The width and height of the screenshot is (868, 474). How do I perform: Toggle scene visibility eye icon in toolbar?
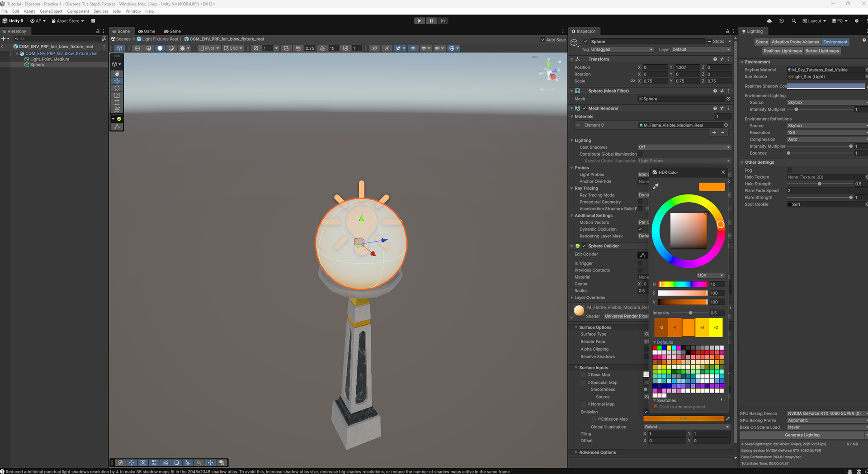[413, 48]
